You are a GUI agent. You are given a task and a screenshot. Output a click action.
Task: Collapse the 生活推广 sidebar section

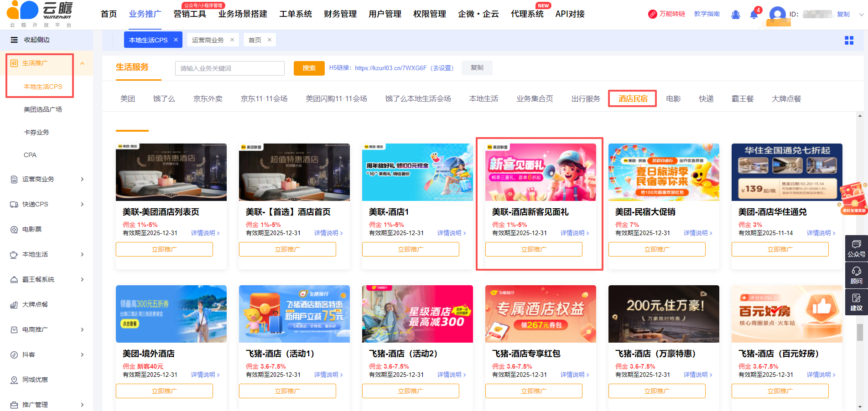pos(82,63)
